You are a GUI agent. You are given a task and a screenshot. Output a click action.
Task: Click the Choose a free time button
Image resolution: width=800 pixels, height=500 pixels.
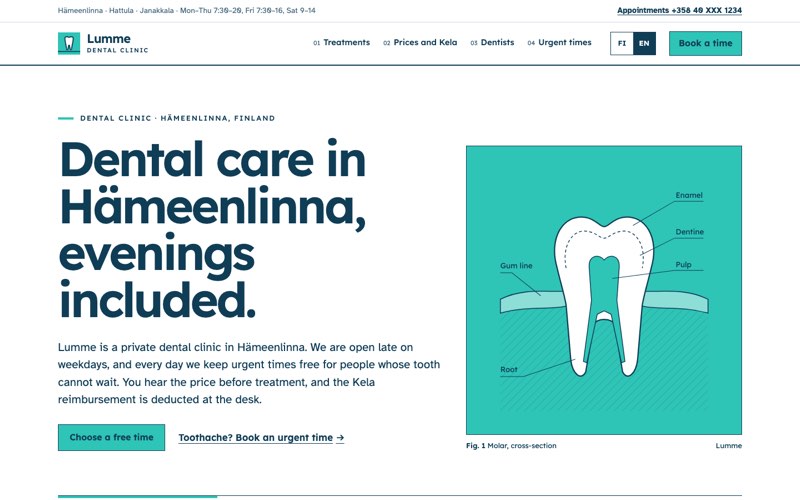(111, 437)
